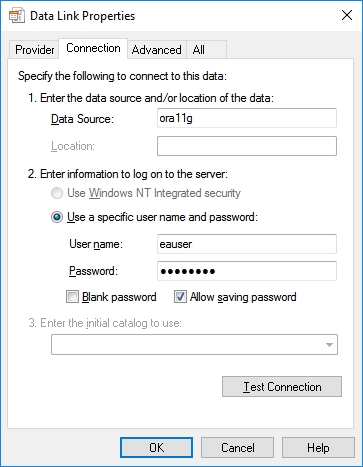The height and width of the screenshot is (467, 363).
Task: Click the empty Location text field
Action: 247,146
